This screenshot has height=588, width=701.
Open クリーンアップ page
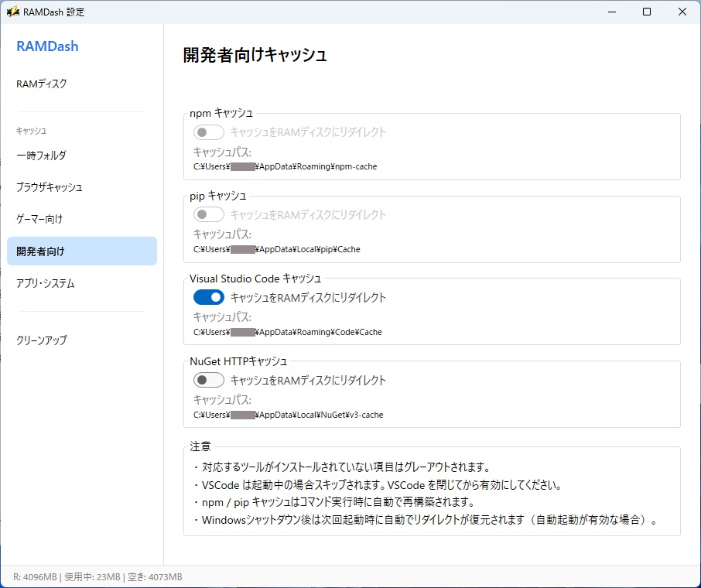click(x=42, y=340)
